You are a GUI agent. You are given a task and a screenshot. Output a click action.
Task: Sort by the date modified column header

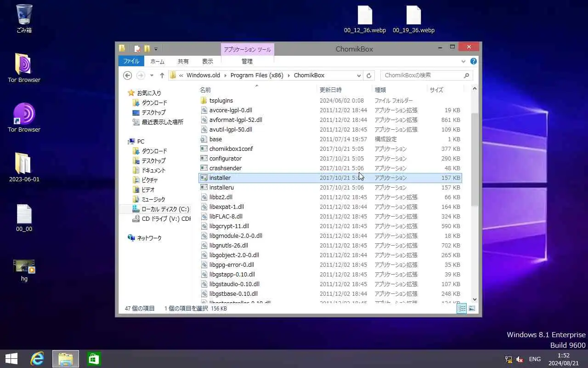[344, 90]
